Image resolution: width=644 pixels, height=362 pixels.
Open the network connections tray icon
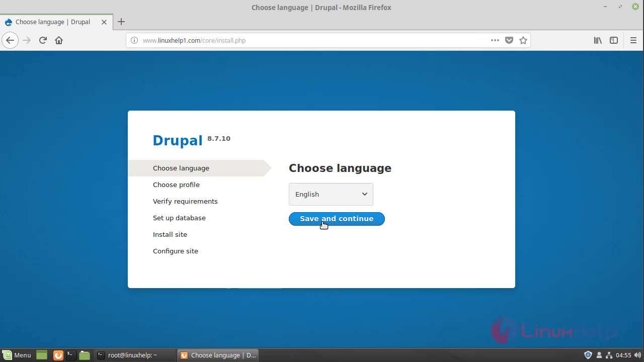[x=609, y=355]
